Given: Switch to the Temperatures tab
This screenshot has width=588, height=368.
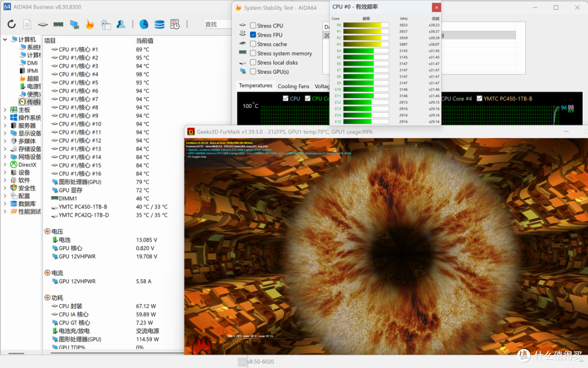Looking at the screenshot, I should (255, 86).
